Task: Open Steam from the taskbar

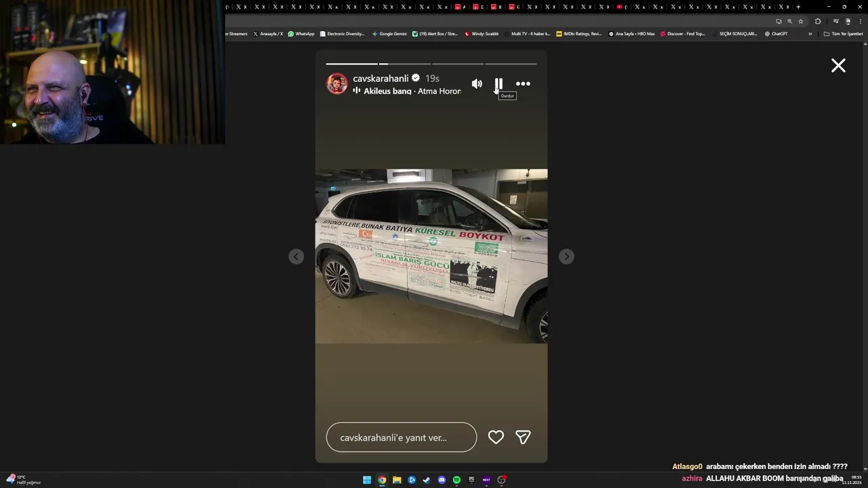Action: point(427,480)
